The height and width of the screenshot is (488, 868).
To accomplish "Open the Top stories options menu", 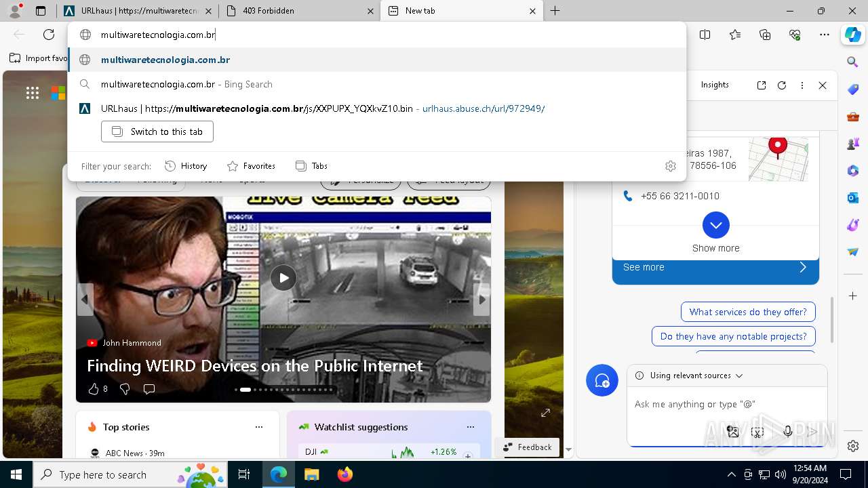I will 258,427.
